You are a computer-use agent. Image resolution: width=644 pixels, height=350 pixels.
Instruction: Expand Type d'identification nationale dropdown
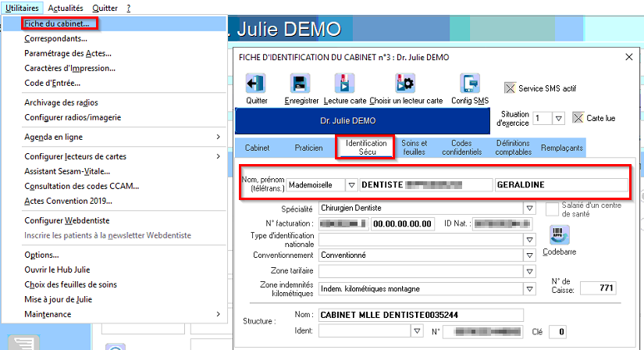[x=529, y=239]
